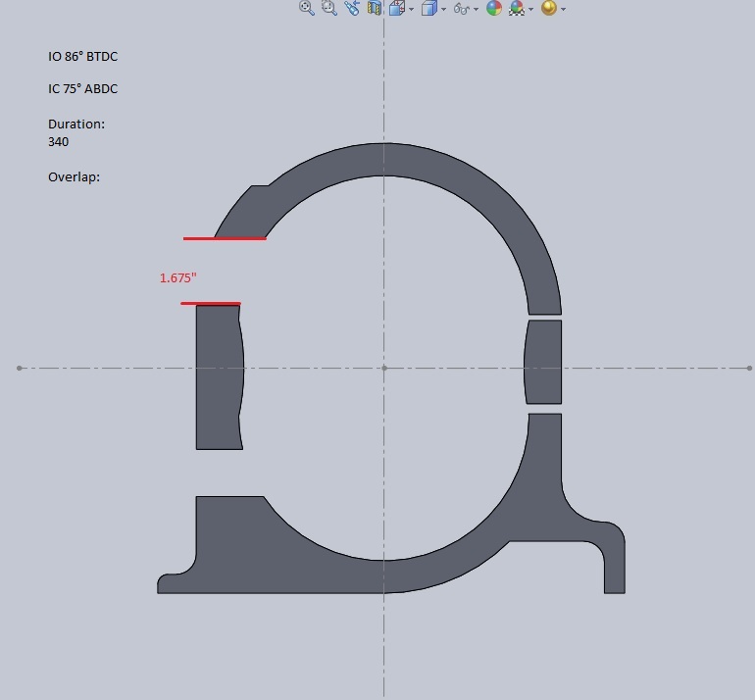
Task: Click the Display Style cube icon
Action: click(428, 8)
